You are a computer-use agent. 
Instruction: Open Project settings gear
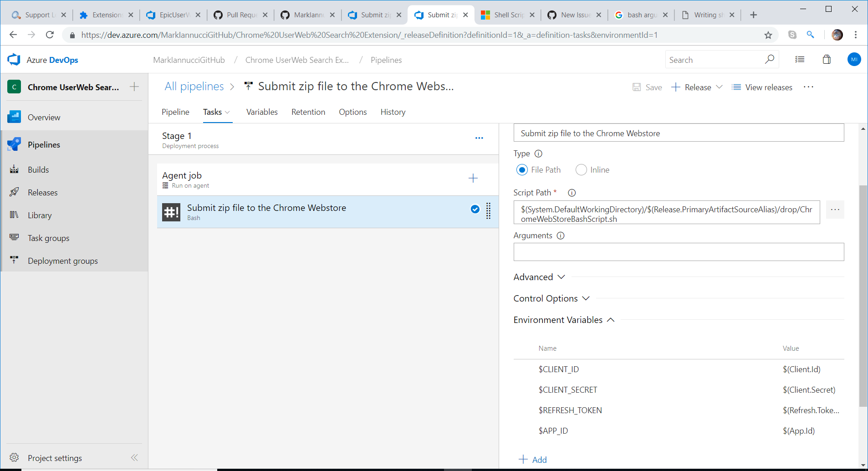coord(14,457)
